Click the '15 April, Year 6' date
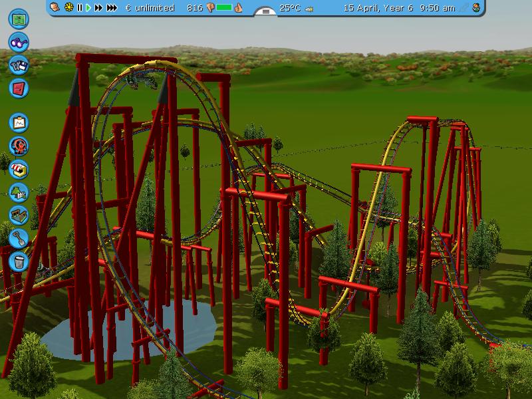 click(378, 8)
